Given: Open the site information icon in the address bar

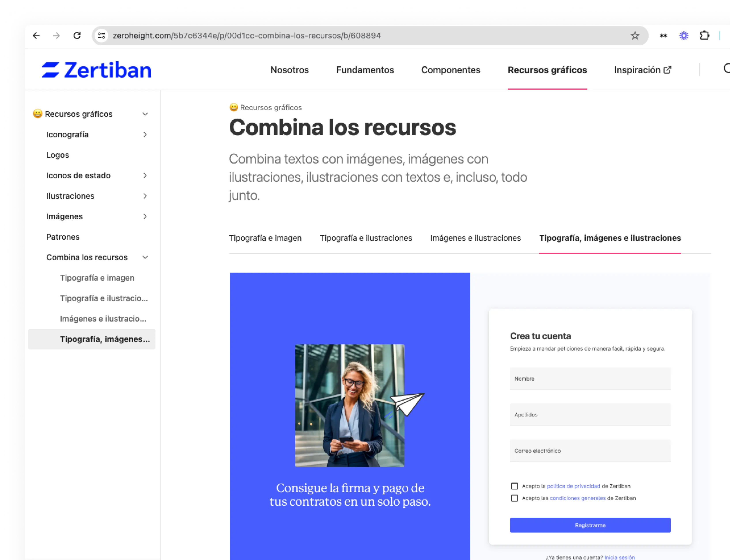Looking at the screenshot, I should pos(102,36).
